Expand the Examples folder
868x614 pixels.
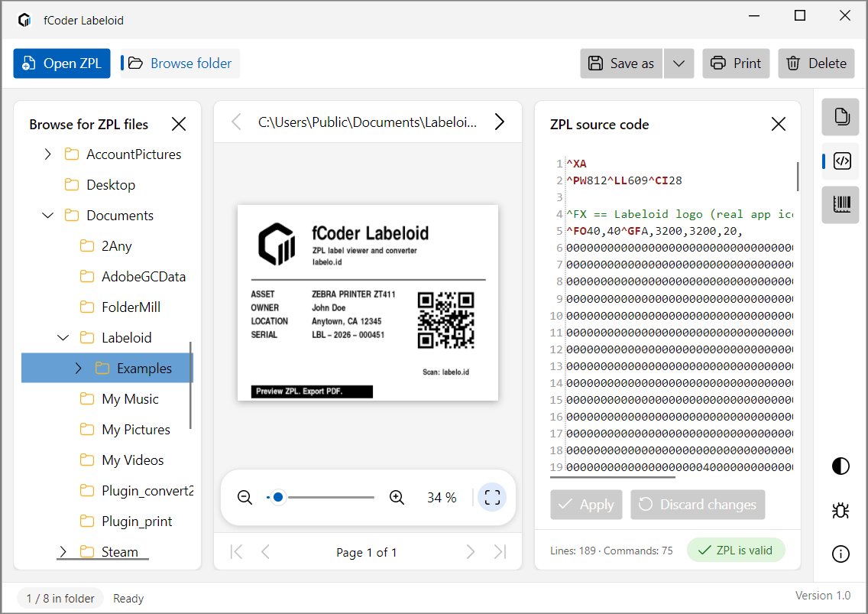click(x=78, y=368)
